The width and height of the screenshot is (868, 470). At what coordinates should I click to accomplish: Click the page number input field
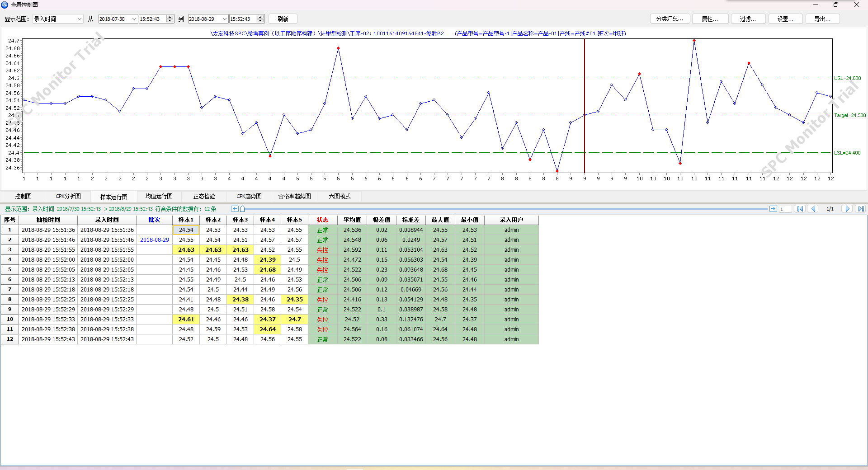click(785, 209)
